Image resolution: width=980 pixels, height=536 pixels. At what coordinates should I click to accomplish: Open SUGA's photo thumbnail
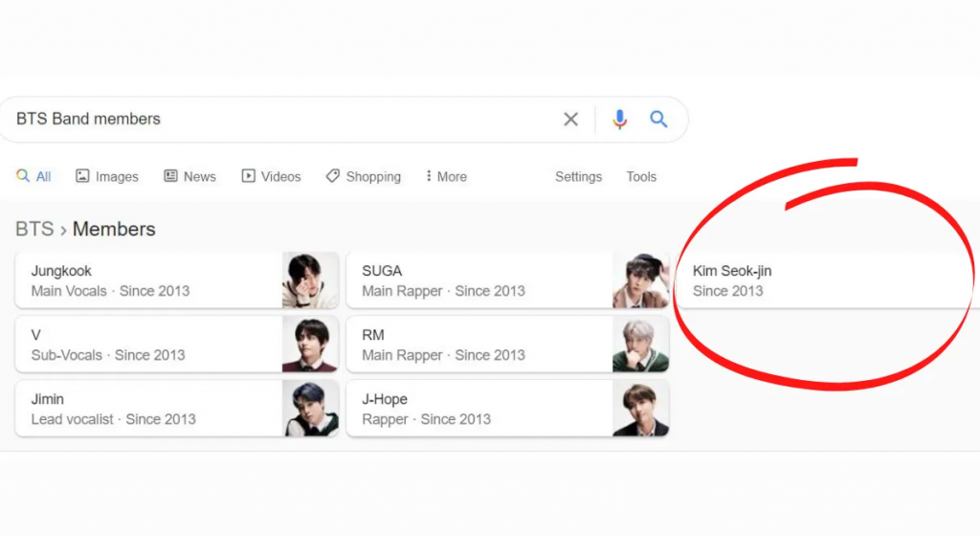[x=640, y=280]
